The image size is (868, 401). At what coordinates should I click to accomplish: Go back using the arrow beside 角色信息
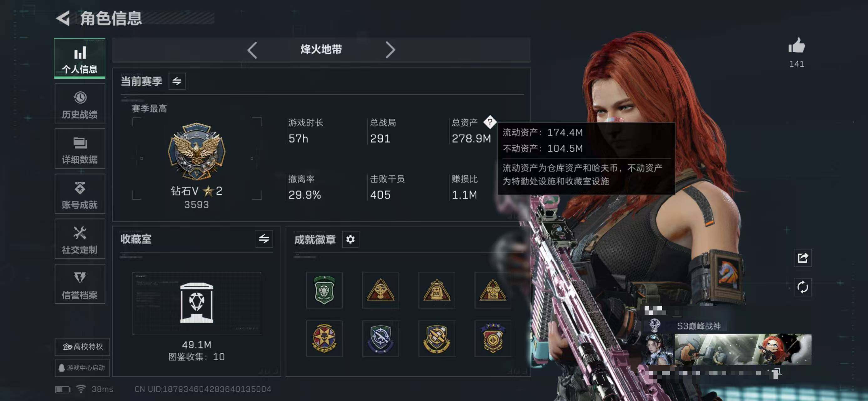point(63,18)
